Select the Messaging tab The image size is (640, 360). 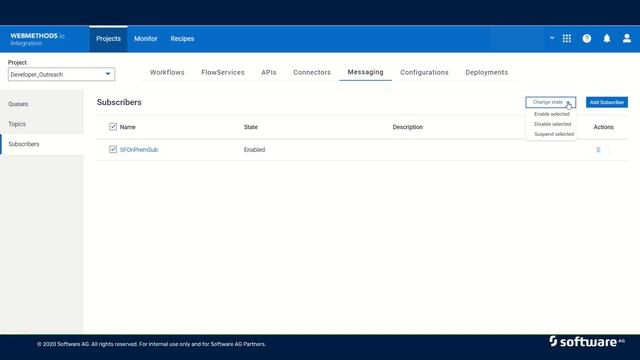point(365,72)
